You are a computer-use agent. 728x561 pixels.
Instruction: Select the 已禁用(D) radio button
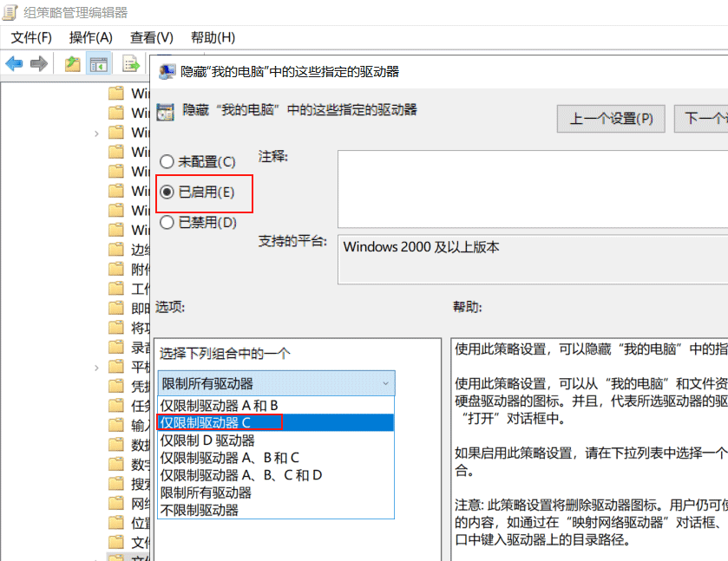point(167,222)
